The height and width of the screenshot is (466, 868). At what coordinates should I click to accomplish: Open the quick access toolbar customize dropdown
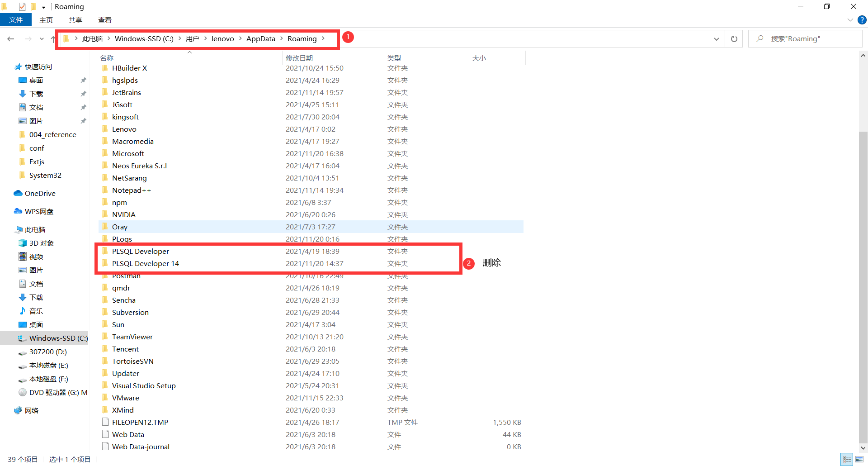[44, 7]
